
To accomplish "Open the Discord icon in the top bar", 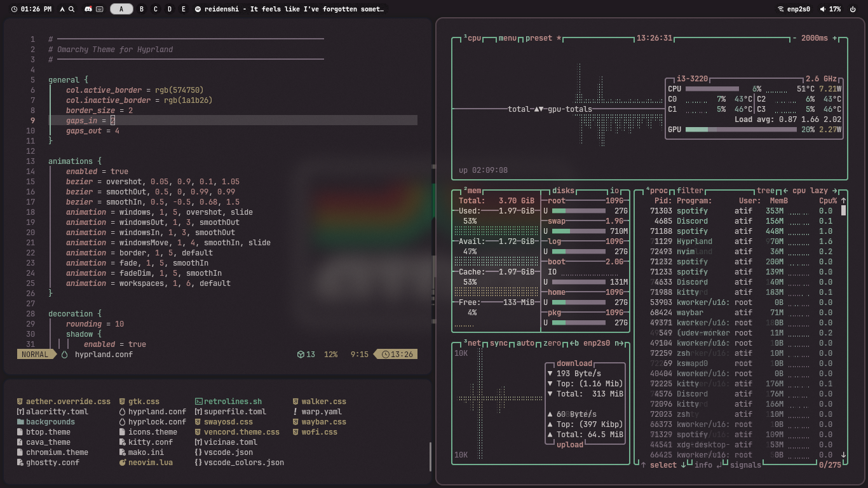I will [88, 10].
